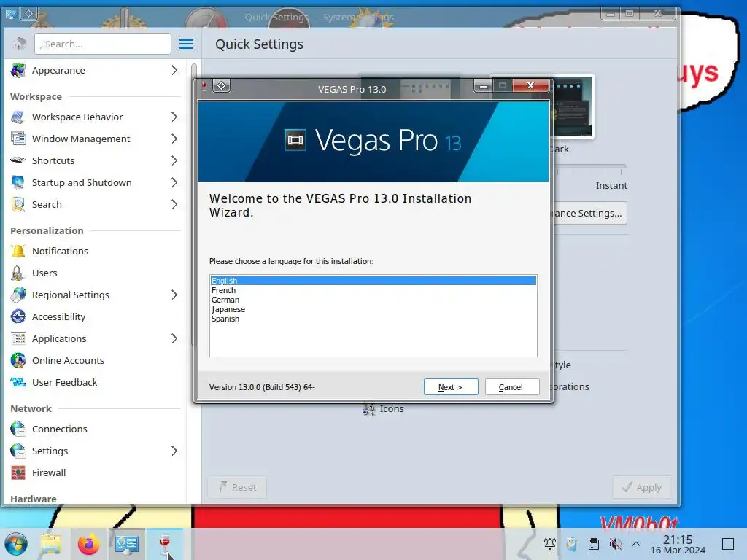The width and height of the screenshot is (747, 560).
Task: Click the Connections network icon
Action: click(x=18, y=429)
